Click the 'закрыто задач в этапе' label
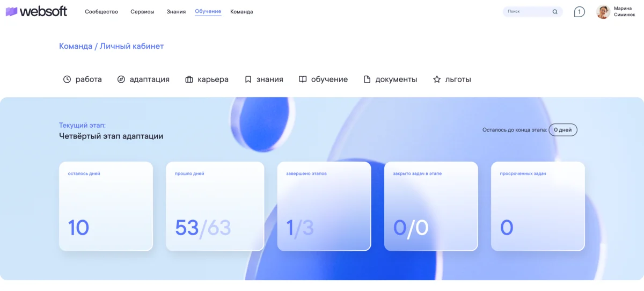 (x=418, y=174)
